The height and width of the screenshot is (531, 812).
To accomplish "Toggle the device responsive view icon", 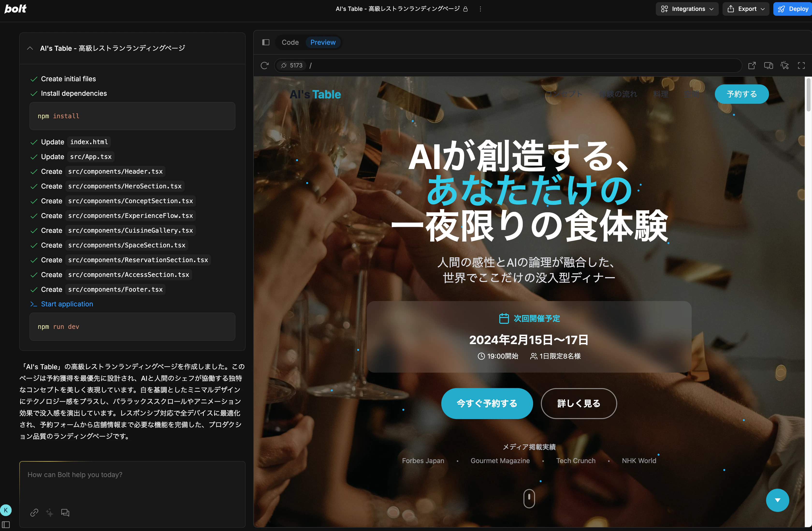I will (x=768, y=66).
